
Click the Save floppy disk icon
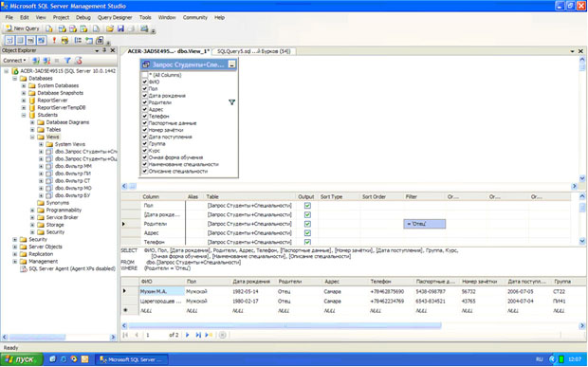[120, 28]
